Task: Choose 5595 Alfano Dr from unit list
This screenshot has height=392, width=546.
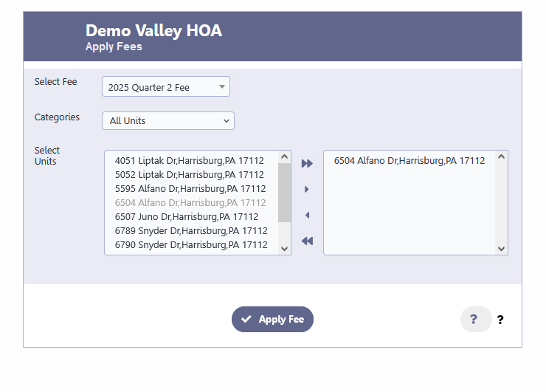Action: [192, 188]
